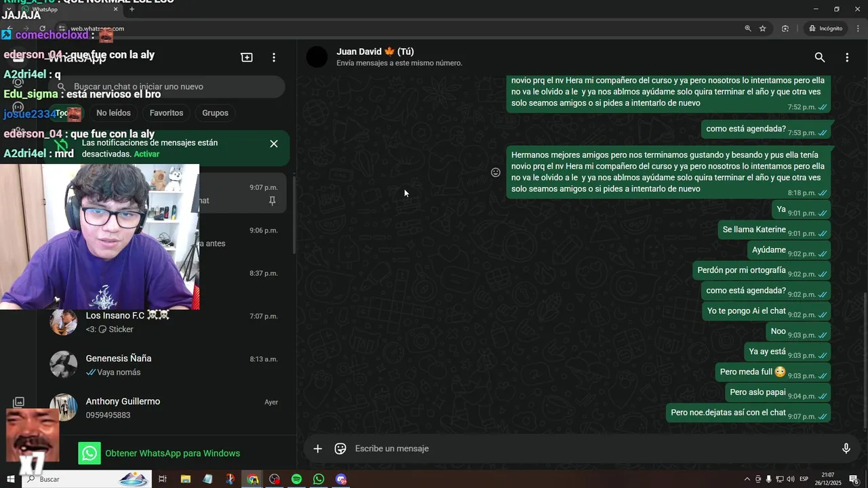Viewport: 868px width, 488px height.
Task: Click the Juan David profile picture
Action: [x=317, y=58]
